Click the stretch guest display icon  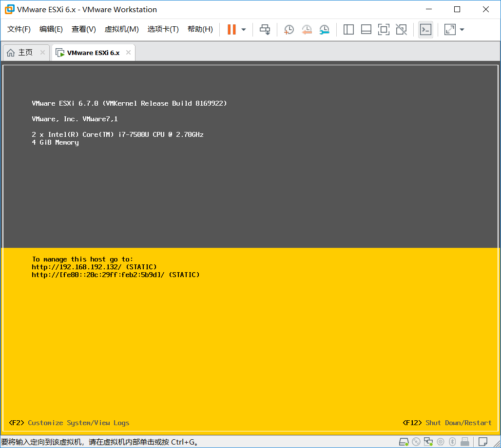pos(450,30)
